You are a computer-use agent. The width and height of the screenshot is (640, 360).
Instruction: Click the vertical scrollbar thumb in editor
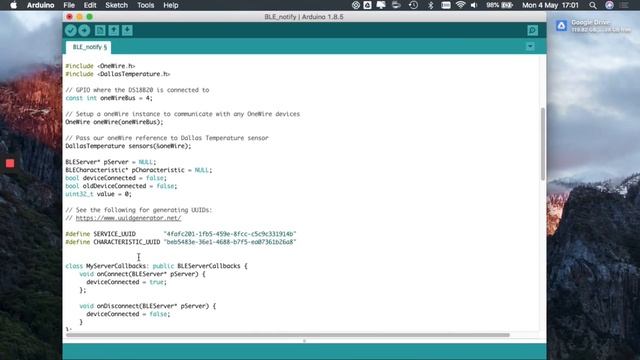(x=543, y=144)
